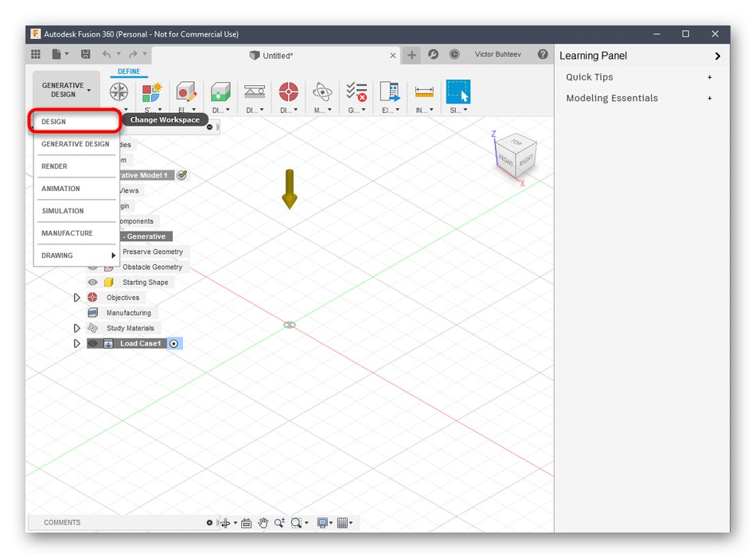Open Victor Buhteev account menu
The width and height of the screenshot is (756, 558).
pyautogui.click(x=497, y=54)
